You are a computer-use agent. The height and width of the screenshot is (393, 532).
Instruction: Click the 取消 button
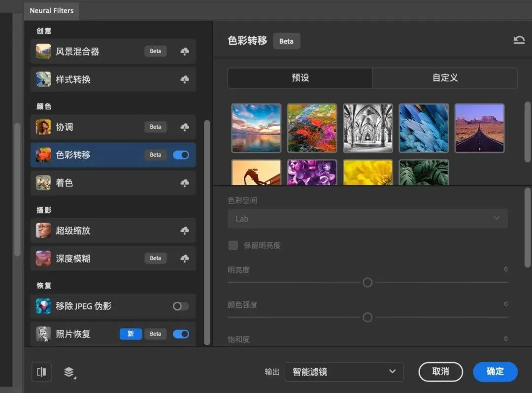click(440, 372)
